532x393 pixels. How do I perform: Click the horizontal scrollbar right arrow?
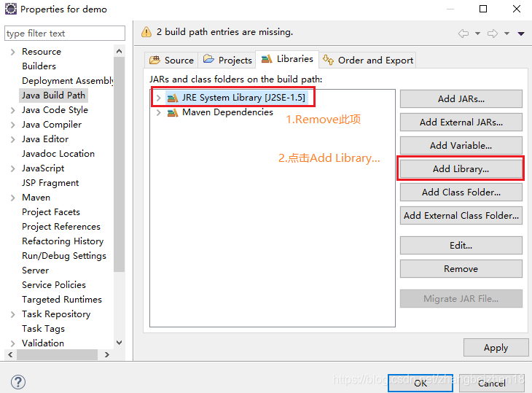(x=107, y=354)
